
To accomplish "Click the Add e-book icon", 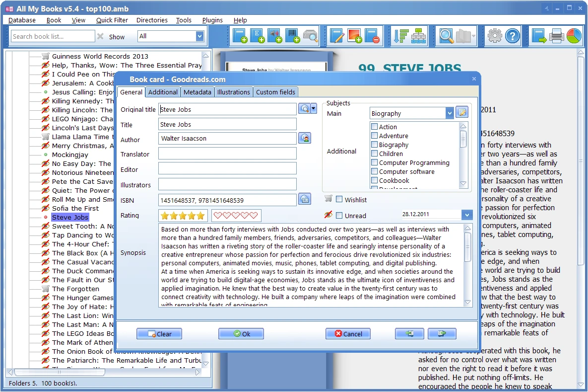I will pyautogui.click(x=257, y=36).
